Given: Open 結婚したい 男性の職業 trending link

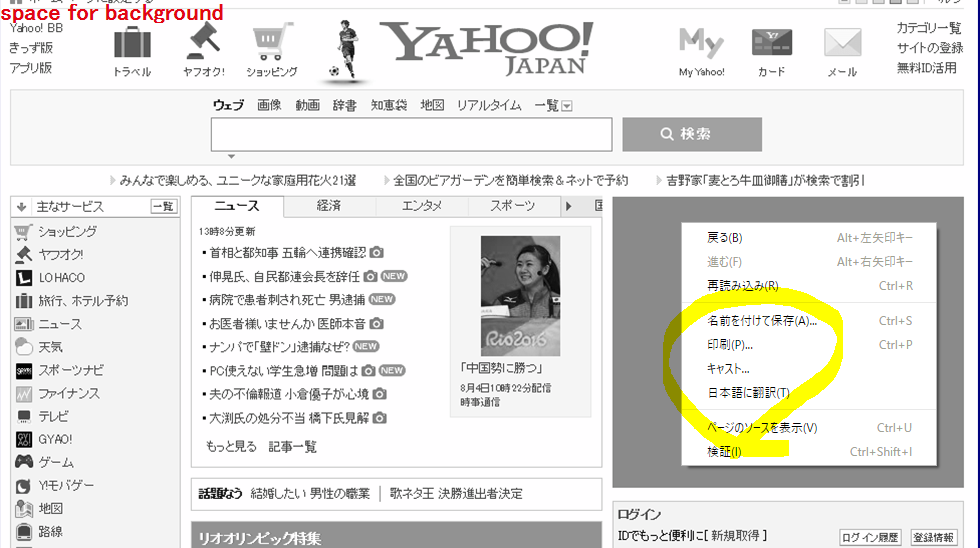Looking at the screenshot, I should pos(310,494).
